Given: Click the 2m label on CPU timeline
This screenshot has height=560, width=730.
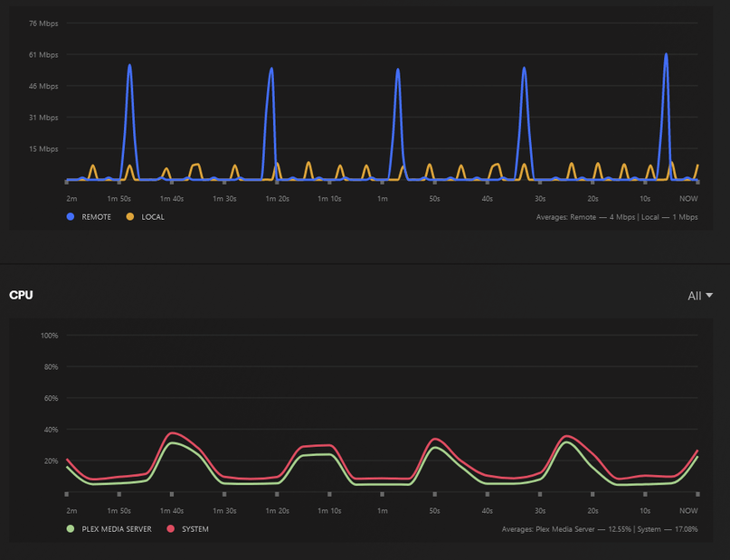Looking at the screenshot, I should click(71, 510).
